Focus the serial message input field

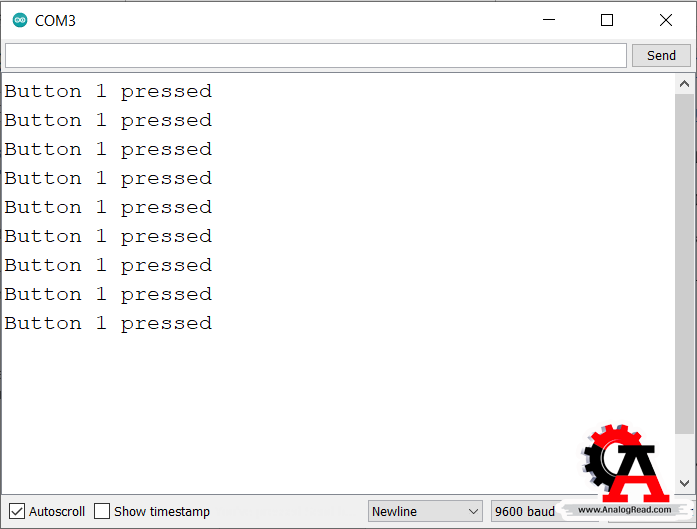pos(316,56)
